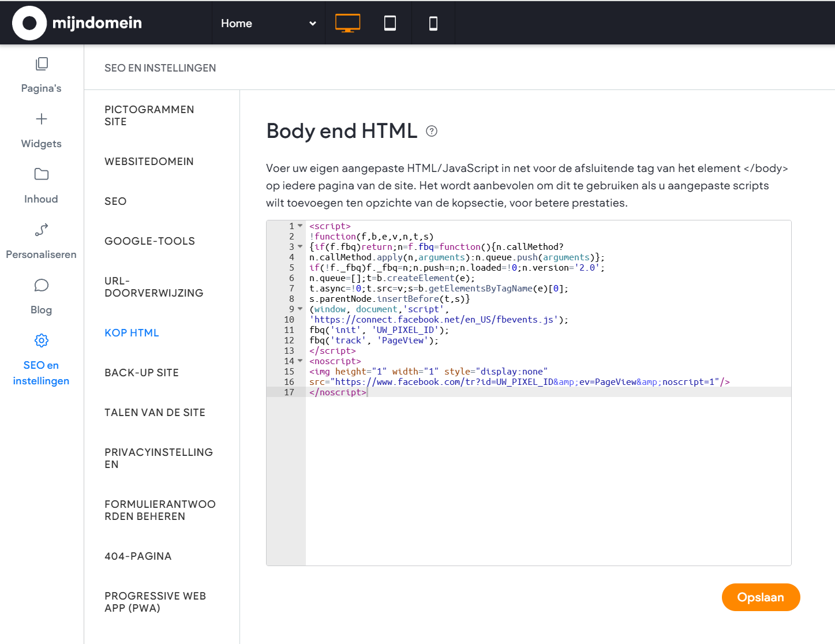835x644 pixels.
Task: Click the Body end HTML help icon
Action: [x=432, y=131]
